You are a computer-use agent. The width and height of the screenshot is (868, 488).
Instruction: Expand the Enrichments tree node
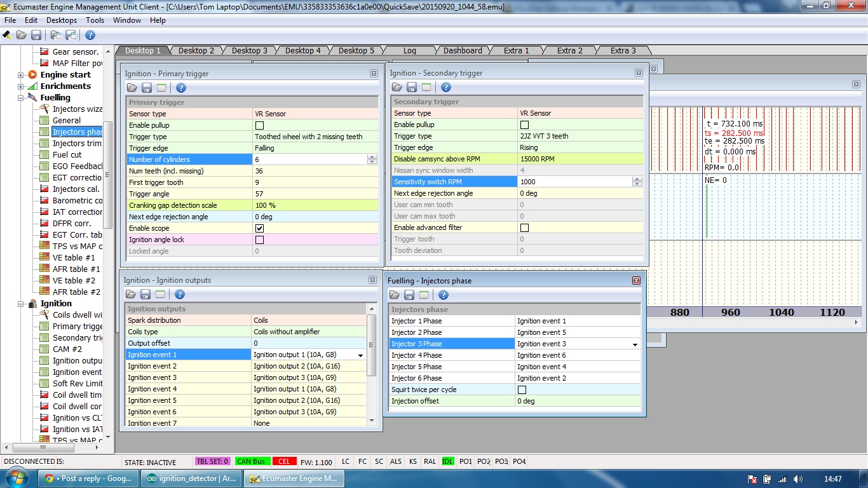[21, 86]
